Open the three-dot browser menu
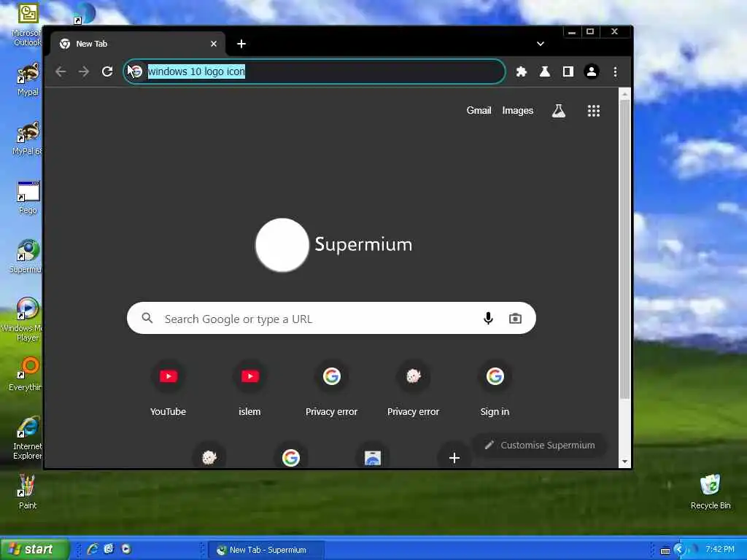 pos(615,71)
